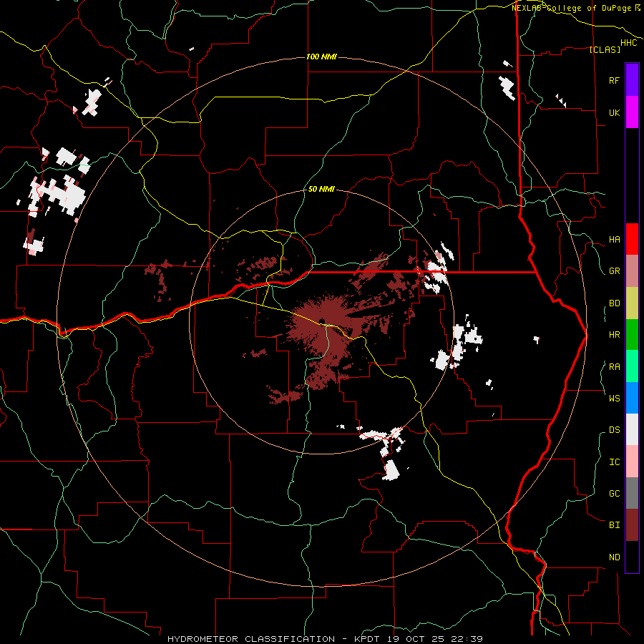This screenshot has height=644, width=644.
Task: Select the yellow BD legend swatch
Action: tap(632, 303)
